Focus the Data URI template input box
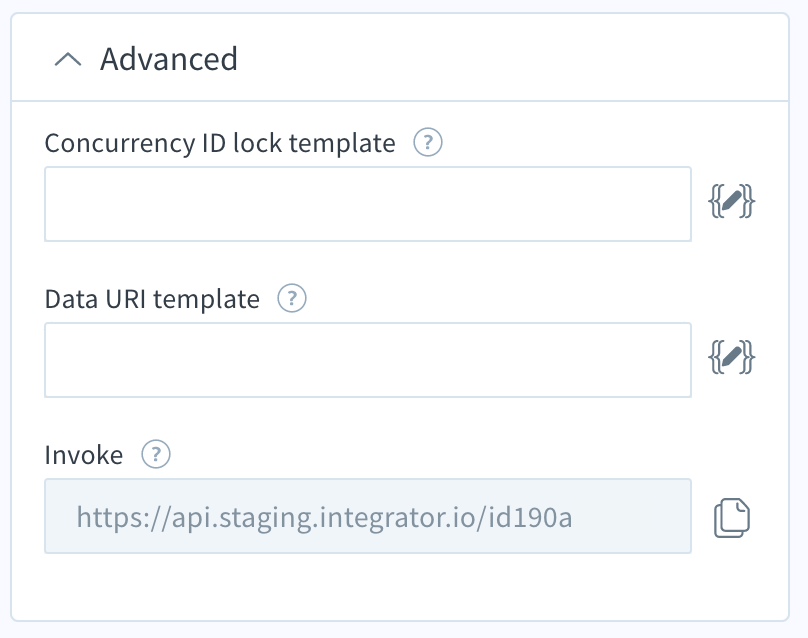The image size is (808, 638). pos(368,360)
